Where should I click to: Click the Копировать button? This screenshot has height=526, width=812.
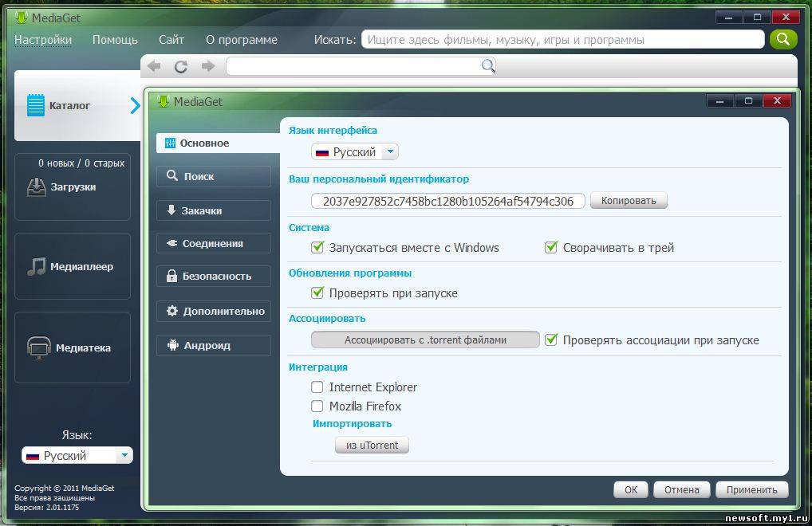point(629,201)
